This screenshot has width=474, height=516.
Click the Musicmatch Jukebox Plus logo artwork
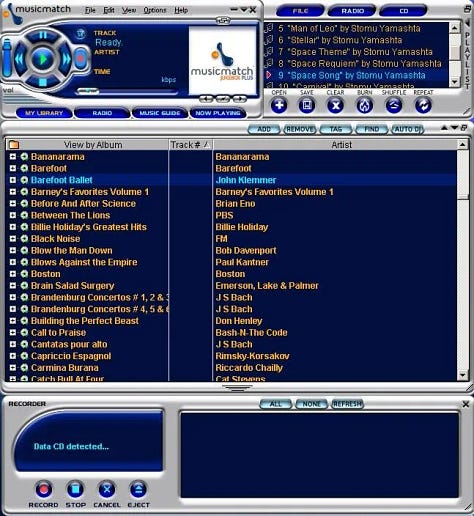[222, 61]
